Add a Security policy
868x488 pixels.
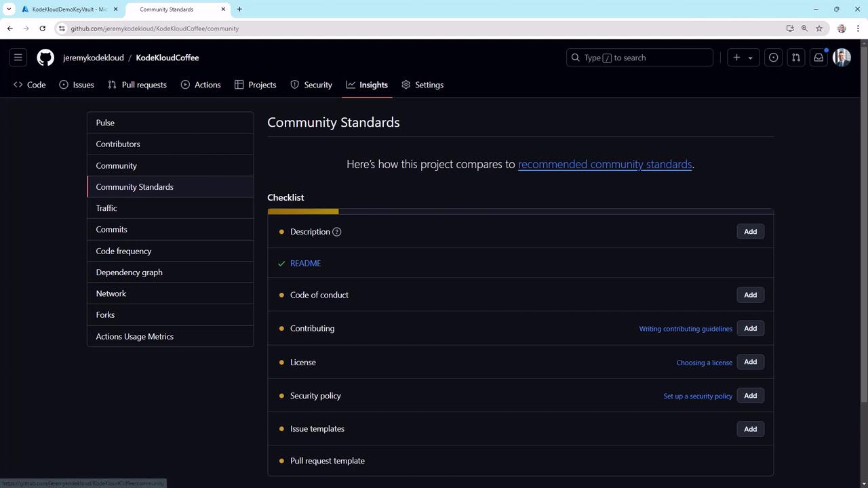(x=750, y=395)
